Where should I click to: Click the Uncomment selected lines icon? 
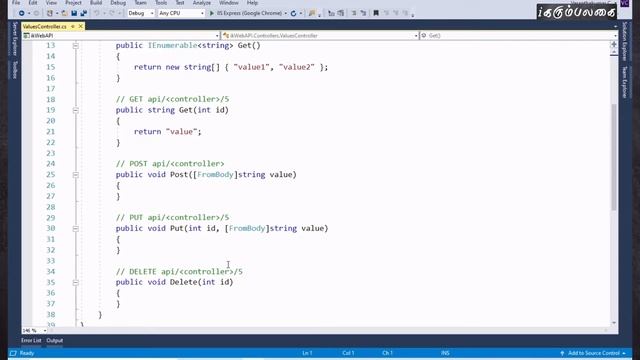[x=341, y=13]
